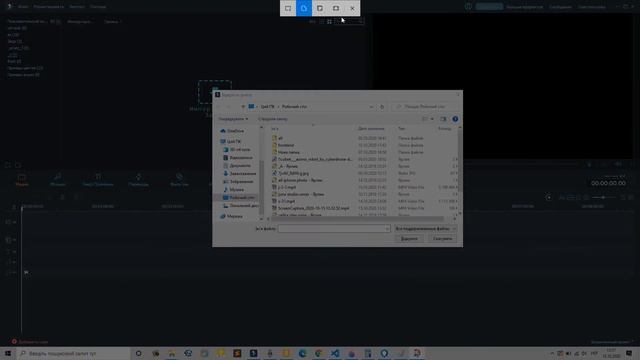The height and width of the screenshot is (360, 640).
Task: Click the Створити папку button
Action: pyautogui.click(x=273, y=119)
